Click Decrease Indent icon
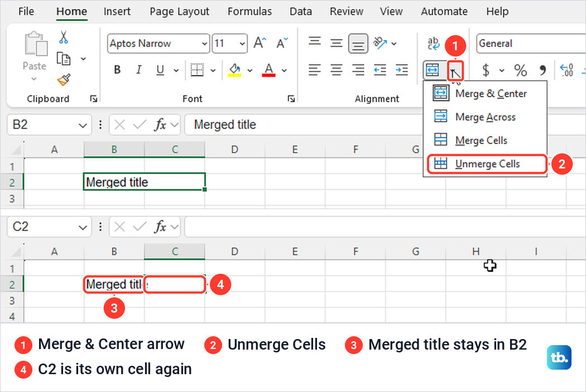 click(x=380, y=70)
